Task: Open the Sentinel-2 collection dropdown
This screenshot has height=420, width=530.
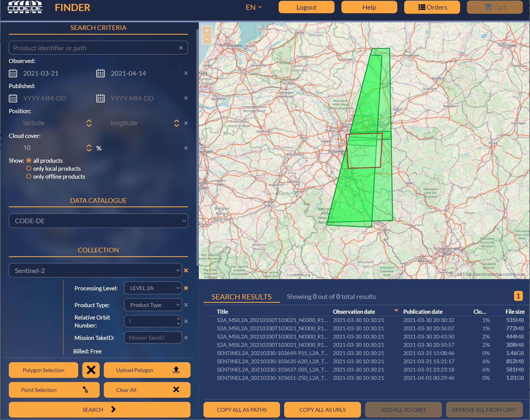Action: (x=95, y=271)
